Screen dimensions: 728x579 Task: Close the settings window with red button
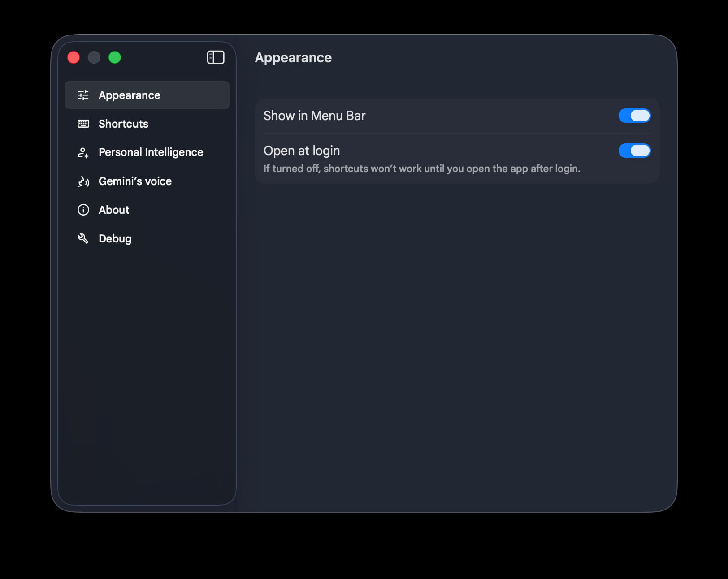click(74, 57)
